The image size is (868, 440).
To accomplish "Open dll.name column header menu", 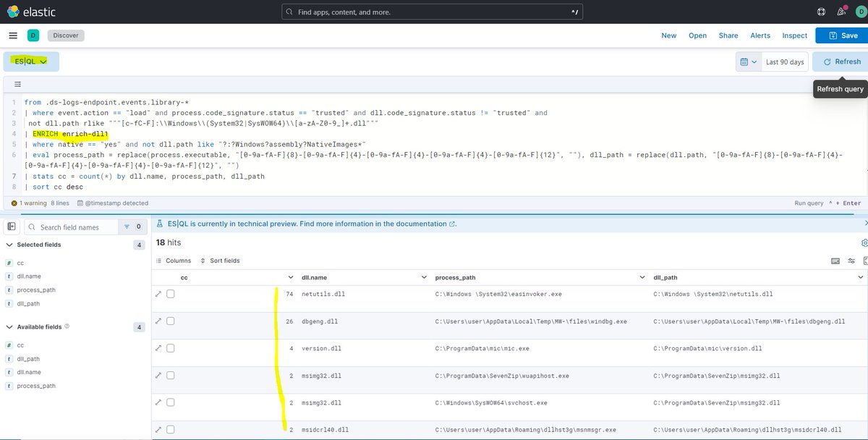I will [x=424, y=277].
